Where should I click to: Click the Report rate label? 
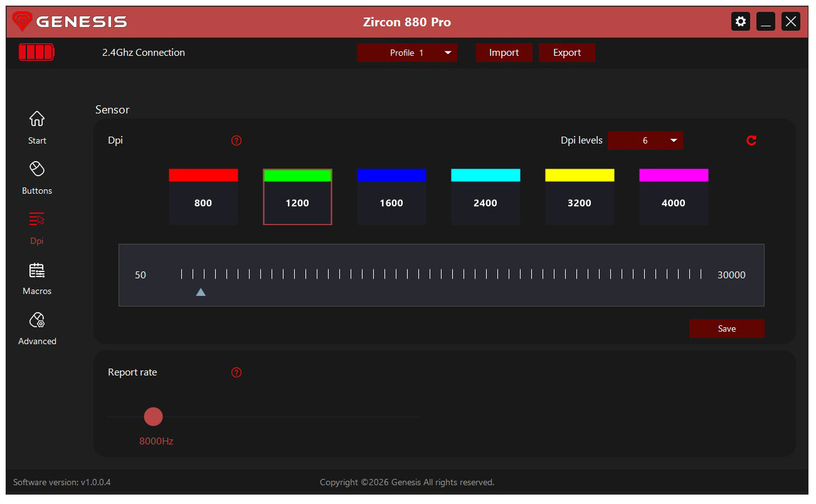click(132, 372)
